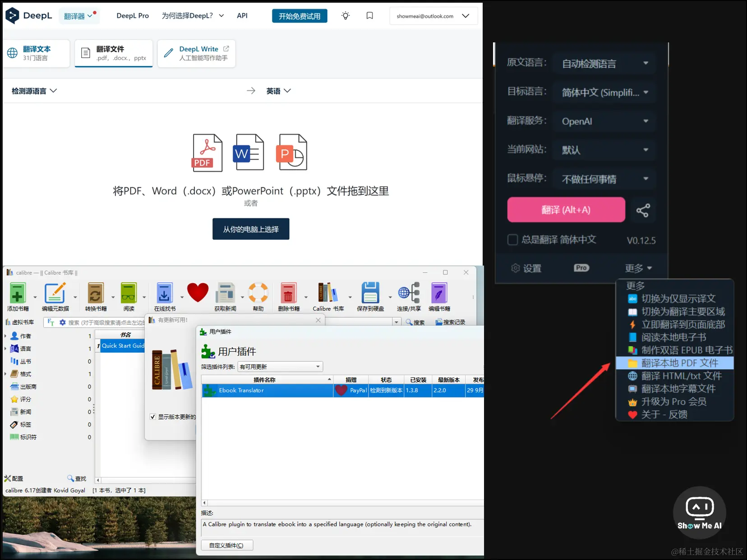Click the API link in DeepL header

(x=242, y=16)
